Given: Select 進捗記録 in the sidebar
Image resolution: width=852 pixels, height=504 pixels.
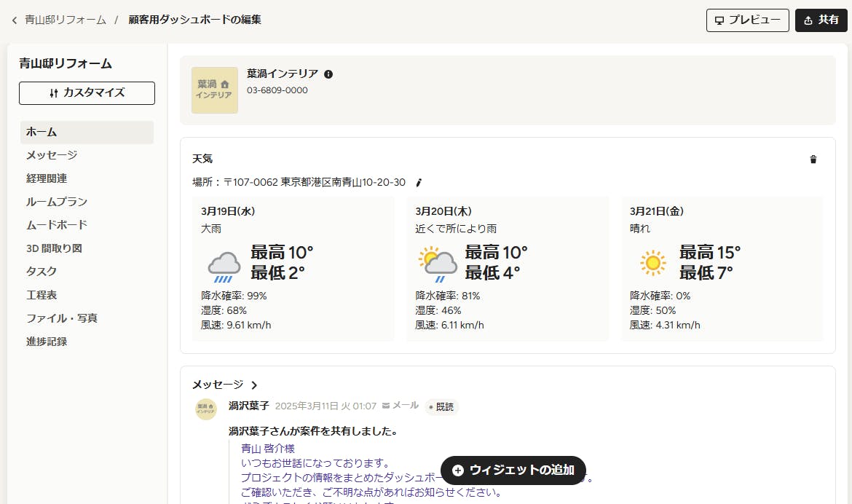Looking at the screenshot, I should click(47, 342).
